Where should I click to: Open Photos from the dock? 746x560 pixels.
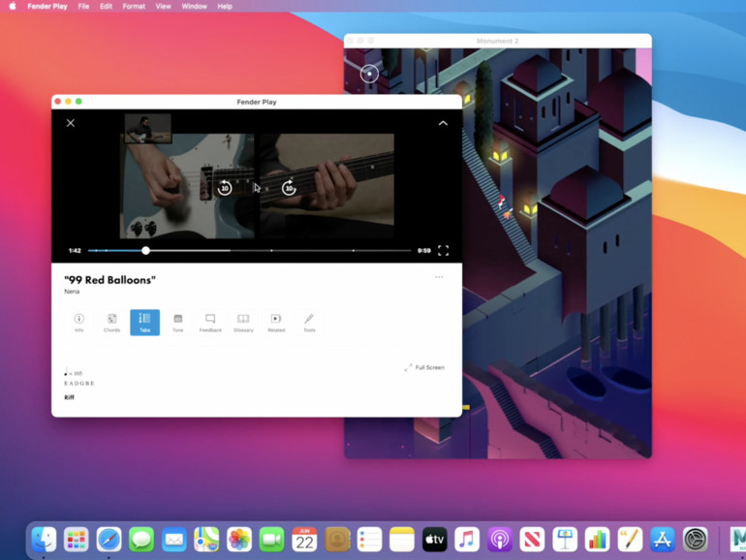(239, 540)
